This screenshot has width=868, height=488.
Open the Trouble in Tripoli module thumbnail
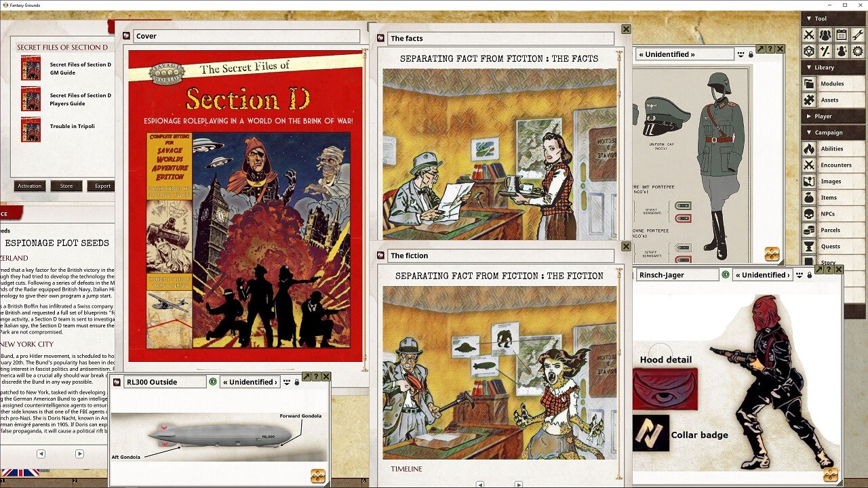click(x=30, y=130)
